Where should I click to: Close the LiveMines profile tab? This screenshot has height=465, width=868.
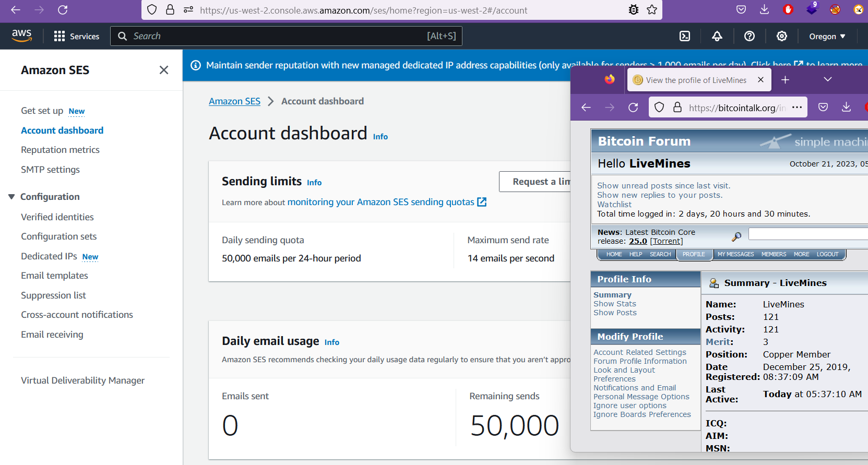point(760,80)
